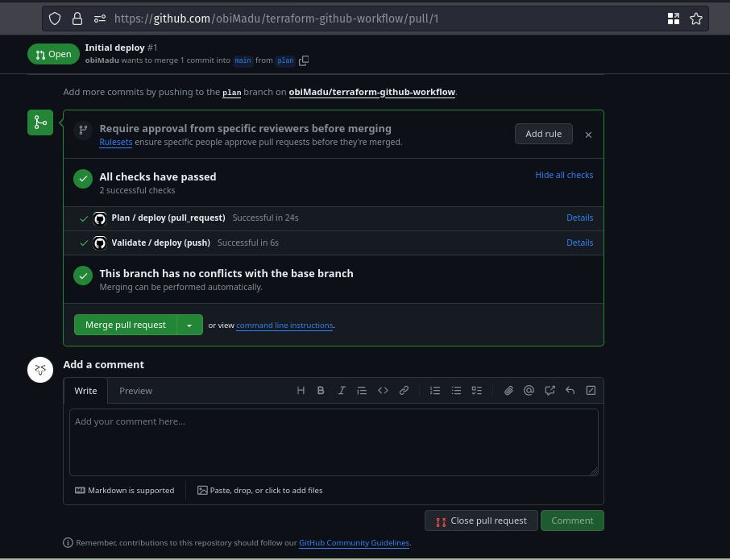The height and width of the screenshot is (560, 730).
Task: Click Close pull request button
Action: (481, 521)
